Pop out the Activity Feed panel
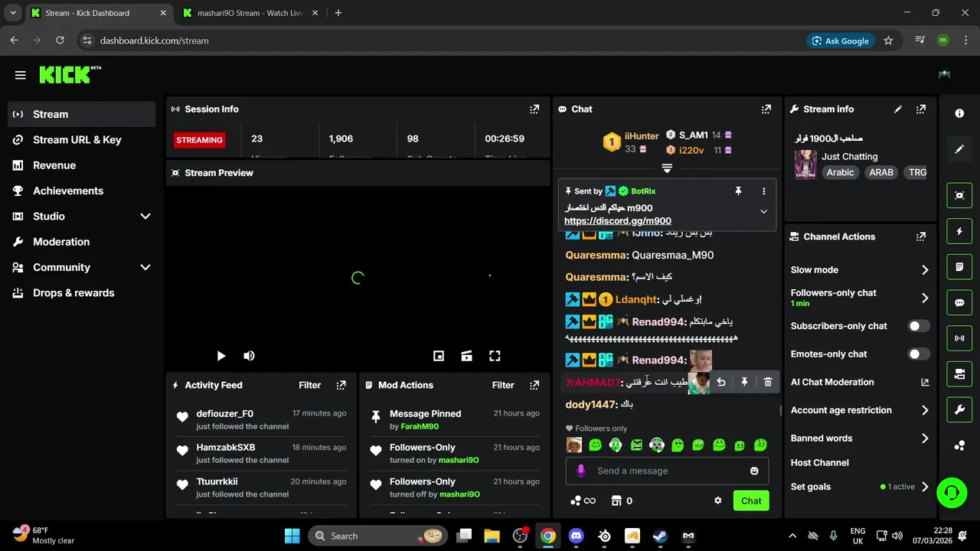 [x=341, y=385]
